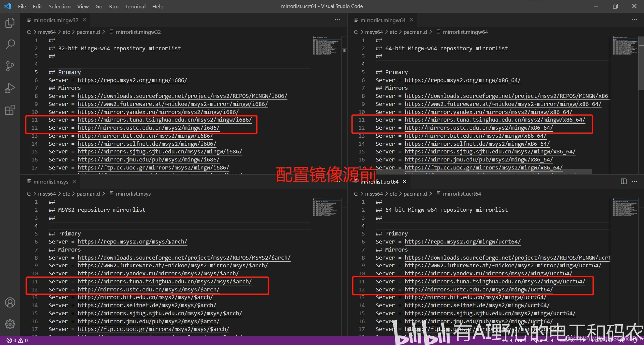The image size is (644, 345).
Task: Click pacman.d breadcrumb in mingw32 editor
Action: point(88,32)
